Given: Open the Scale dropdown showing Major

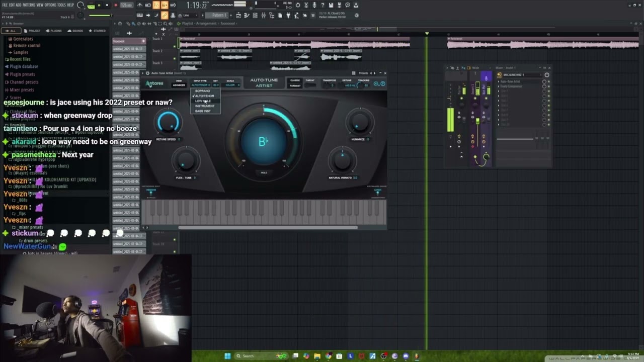Looking at the screenshot, I should click(230, 85).
